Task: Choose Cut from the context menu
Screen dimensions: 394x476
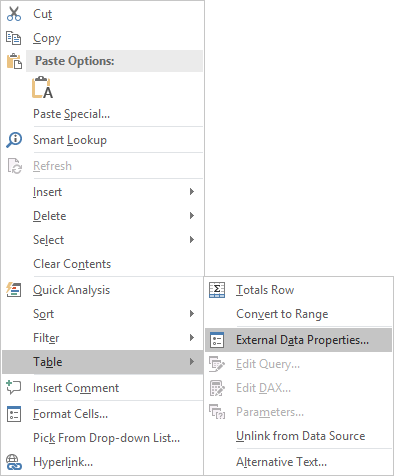Action: coord(102,14)
